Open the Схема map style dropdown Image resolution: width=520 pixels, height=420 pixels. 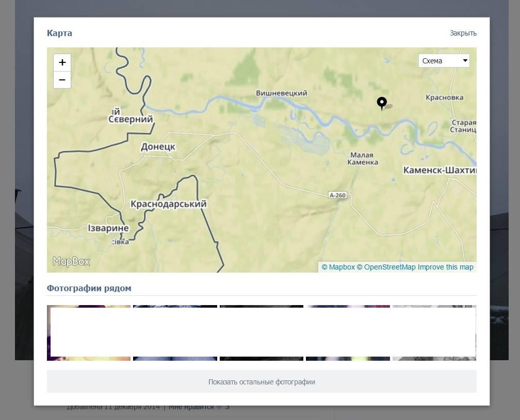(444, 61)
